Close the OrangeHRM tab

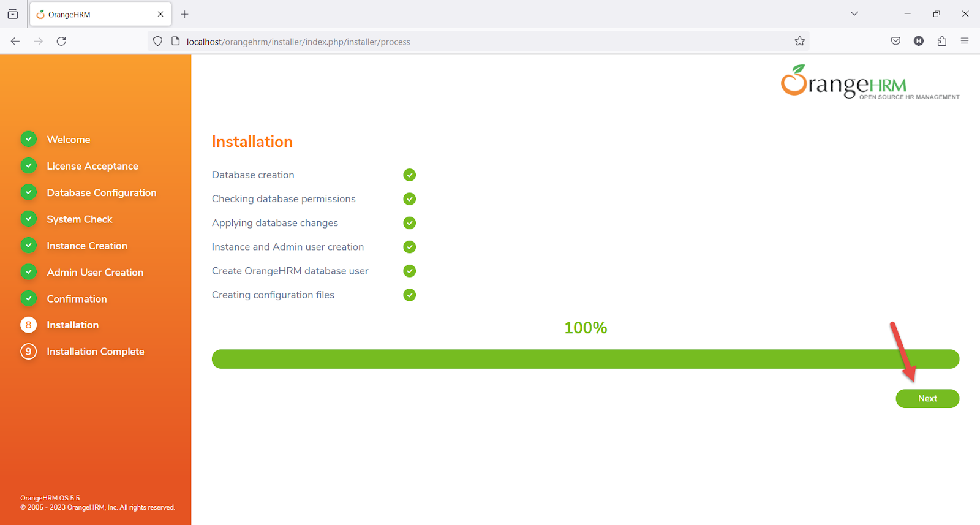[160, 14]
